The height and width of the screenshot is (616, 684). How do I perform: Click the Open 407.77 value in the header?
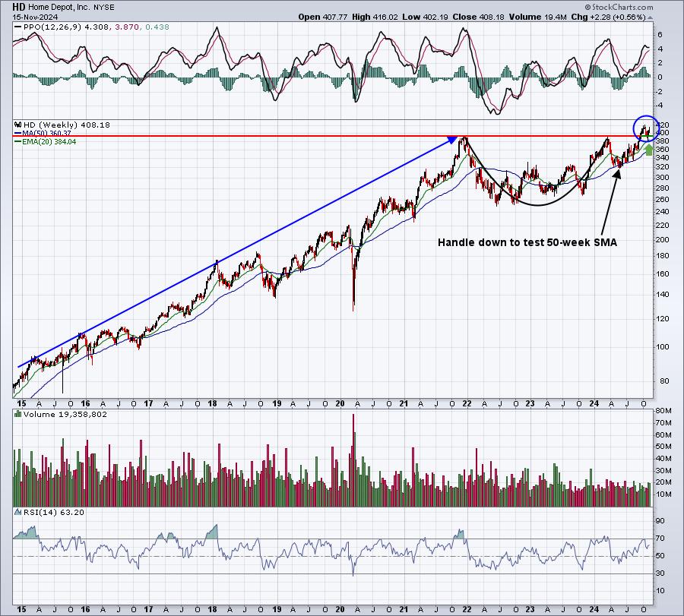point(323,17)
